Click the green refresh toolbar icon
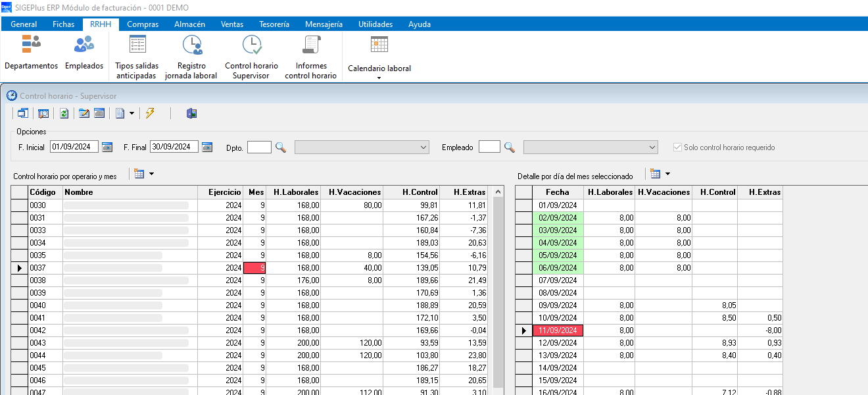 point(64,113)
